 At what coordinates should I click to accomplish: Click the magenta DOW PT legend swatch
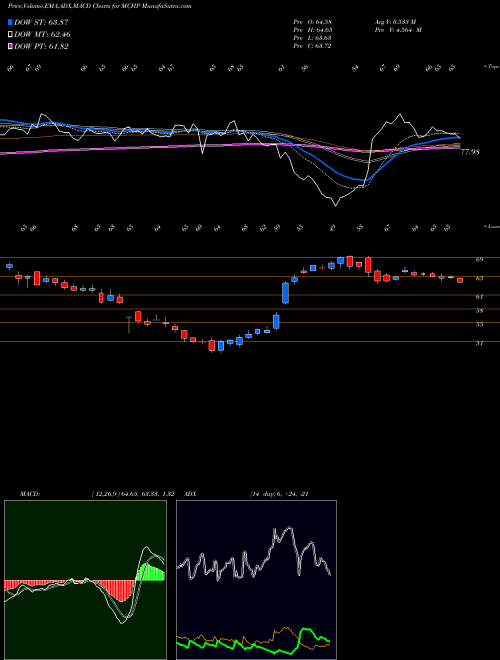10,46
